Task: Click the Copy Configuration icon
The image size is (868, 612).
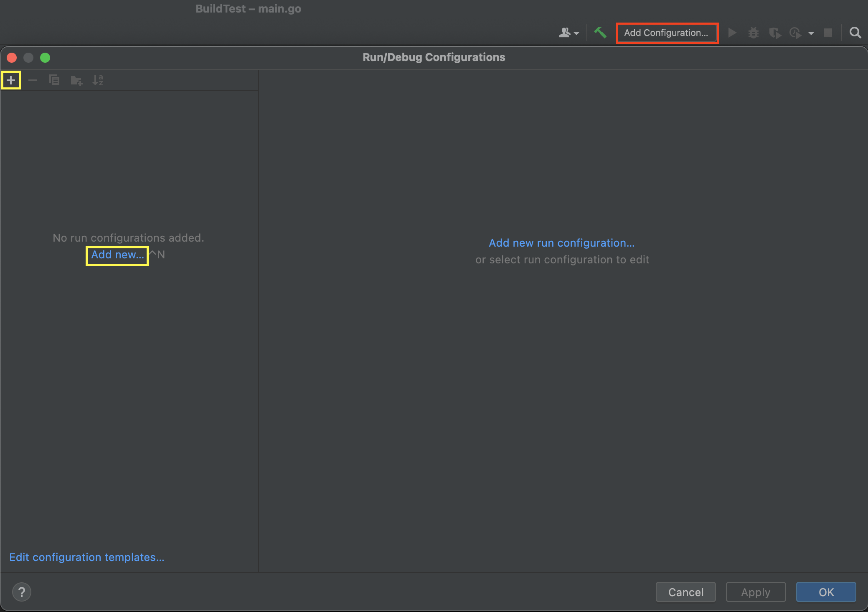Action: (x=54, y=80)
